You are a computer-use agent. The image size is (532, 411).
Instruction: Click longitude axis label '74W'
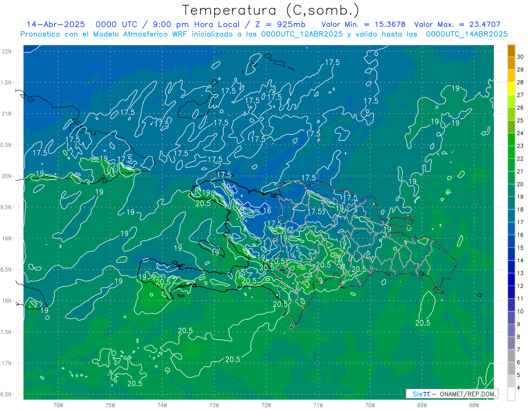click(x=162, y=405)
